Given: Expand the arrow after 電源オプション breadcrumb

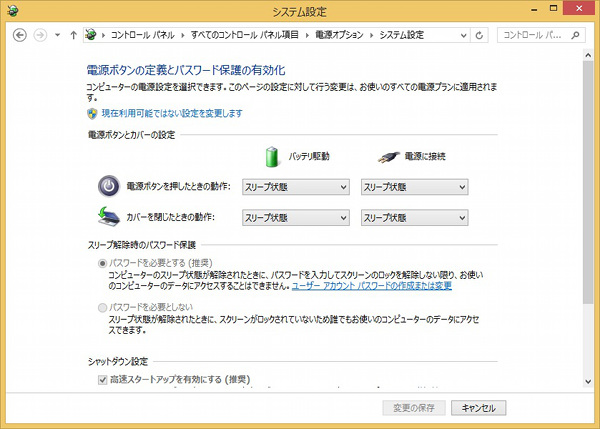Looking at the screenshot, I should coord(371,35).
